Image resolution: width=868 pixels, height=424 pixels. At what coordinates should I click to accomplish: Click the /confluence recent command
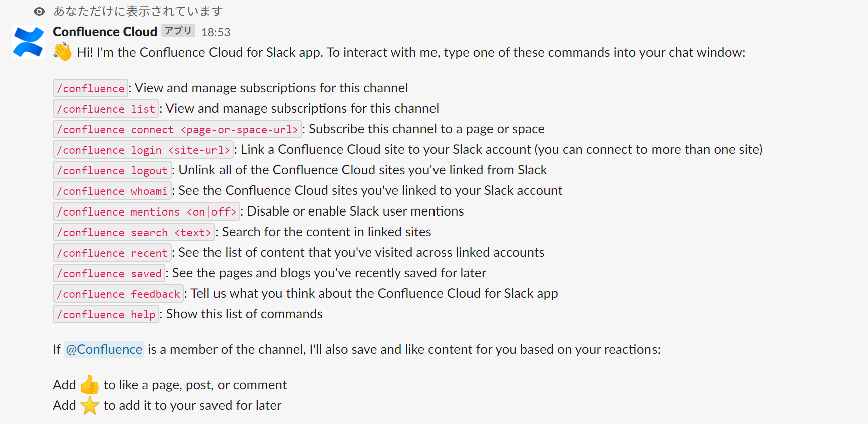tap(112, 253)
